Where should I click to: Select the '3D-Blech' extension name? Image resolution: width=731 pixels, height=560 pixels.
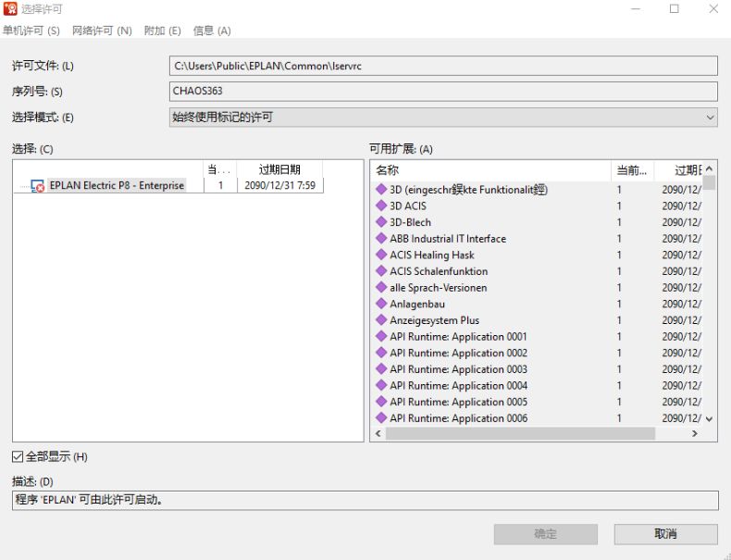pyautogui.click(x=410, y=222)
